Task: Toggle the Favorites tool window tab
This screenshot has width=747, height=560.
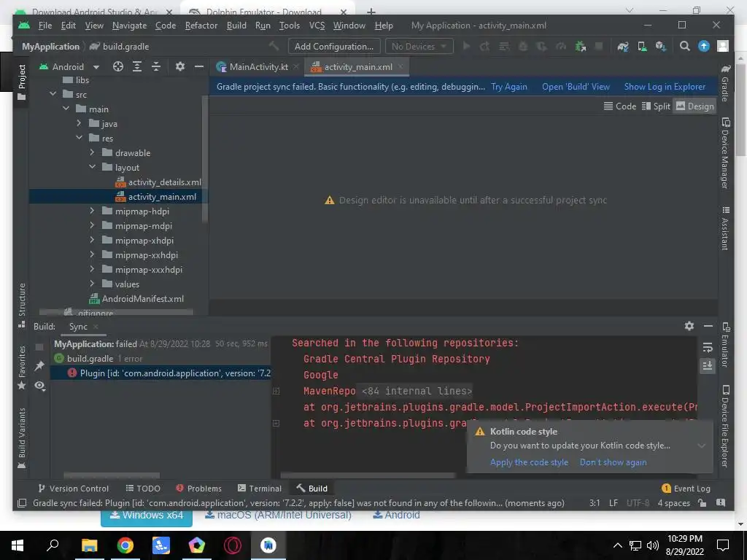Action: pyautogui.click(x=21, y=367)
